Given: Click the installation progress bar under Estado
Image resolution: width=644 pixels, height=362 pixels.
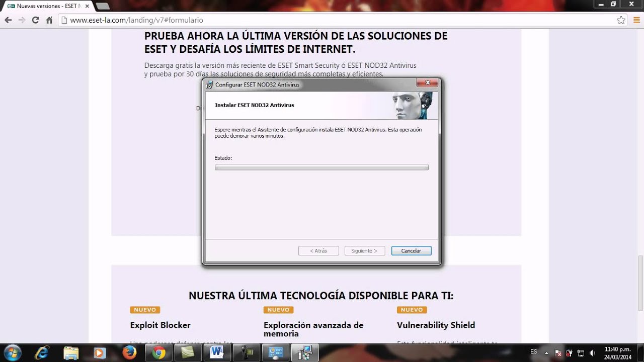Looking at the screenshot, I should tap(321, 167).
